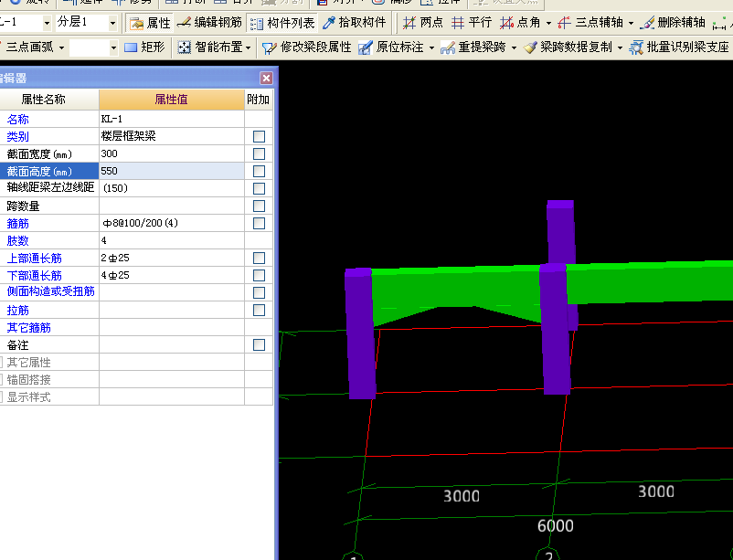Toggle 附加 checkbox for 上部通长筋 row
This screenshot has width=733, height=560.
(x=259, y=258)
